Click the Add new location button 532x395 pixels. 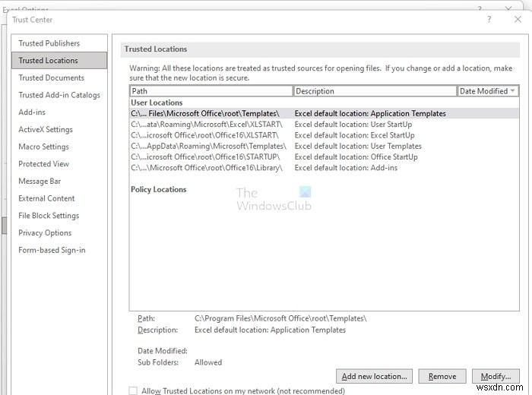coord(374,376)
